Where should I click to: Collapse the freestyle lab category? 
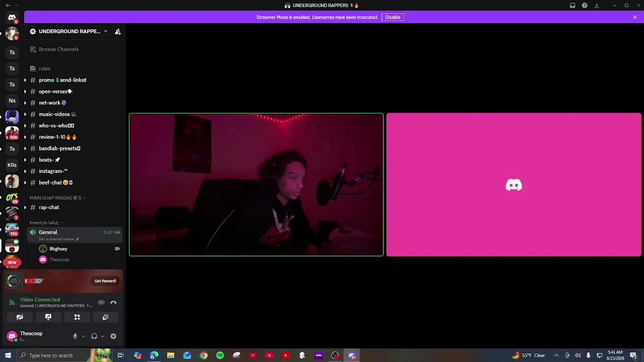[x=46, y=223]
